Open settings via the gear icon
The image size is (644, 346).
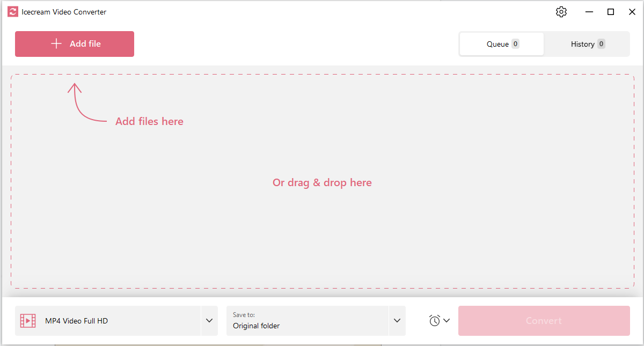[561, 12]
